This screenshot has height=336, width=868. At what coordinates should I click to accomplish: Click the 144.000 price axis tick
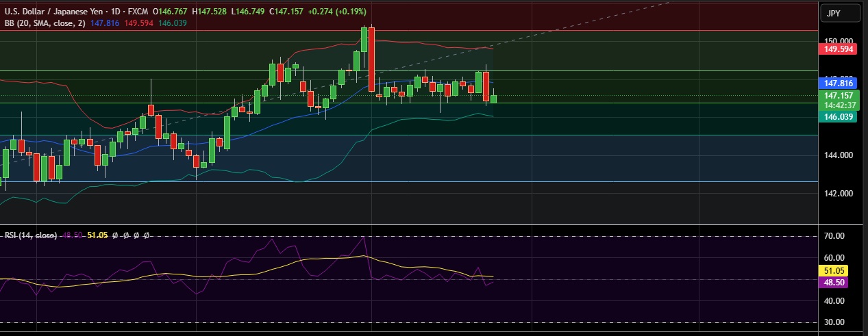[837, 155]
